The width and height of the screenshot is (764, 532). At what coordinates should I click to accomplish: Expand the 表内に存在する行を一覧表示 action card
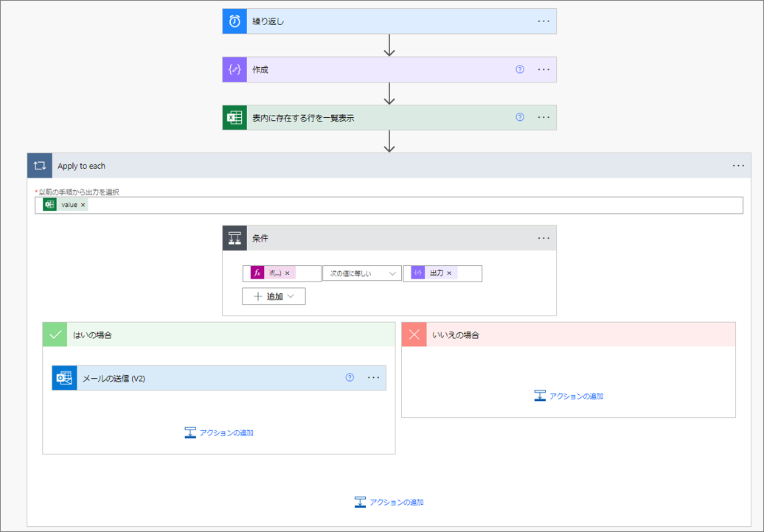coord(389,118)
